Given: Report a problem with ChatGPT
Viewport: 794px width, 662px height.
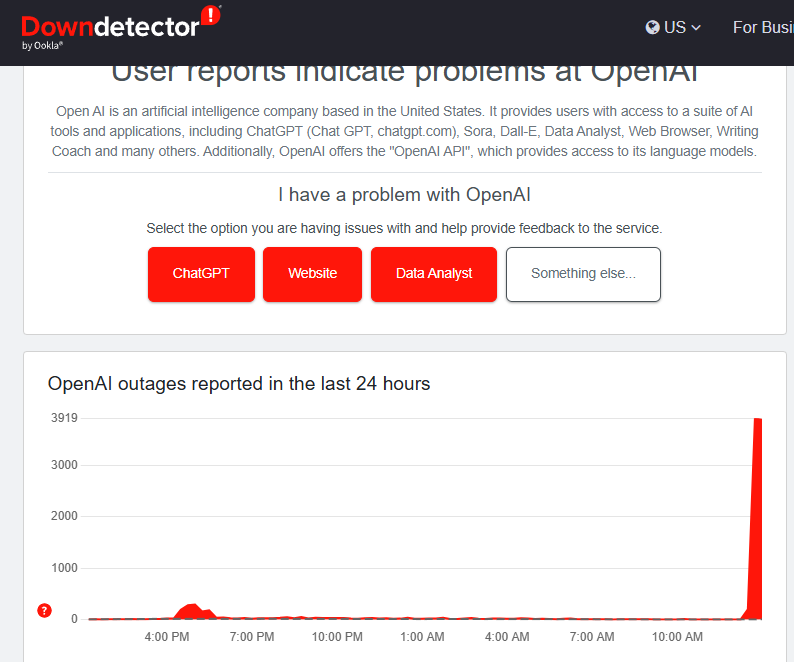Looking at the screenshot, I should click(201, 274).
